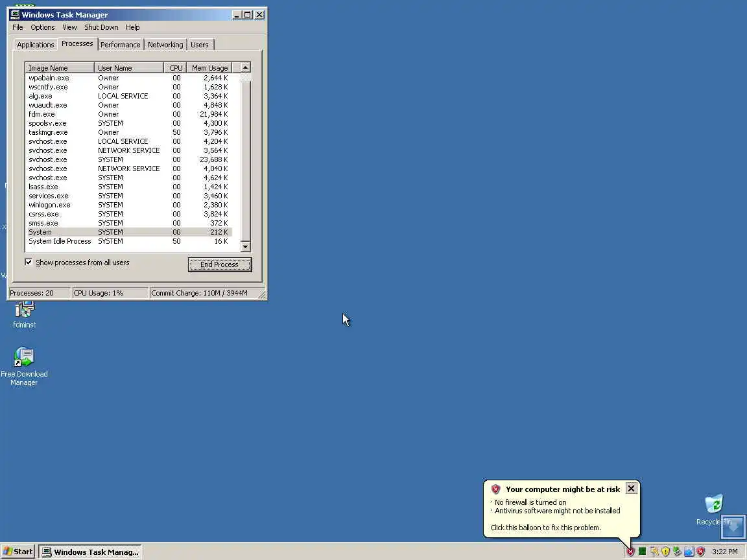Click the End Process button
Viewport: 747px width, 560px height.
[x=220, y=264]
